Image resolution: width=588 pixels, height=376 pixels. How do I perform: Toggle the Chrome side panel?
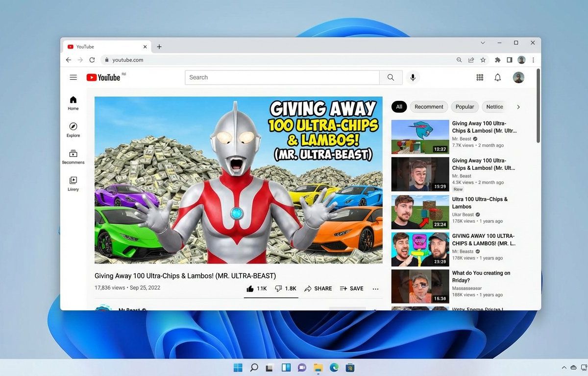point(510,60)
